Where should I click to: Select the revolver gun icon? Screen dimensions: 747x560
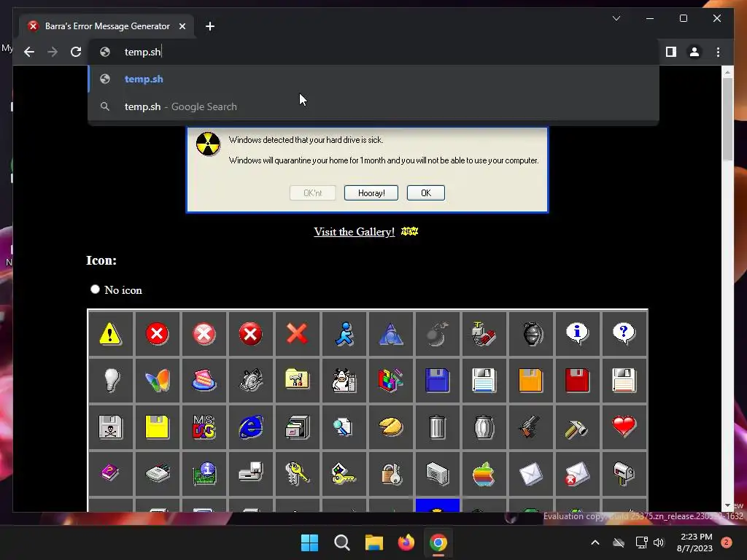pyautogui.click(x=530, y=427)
